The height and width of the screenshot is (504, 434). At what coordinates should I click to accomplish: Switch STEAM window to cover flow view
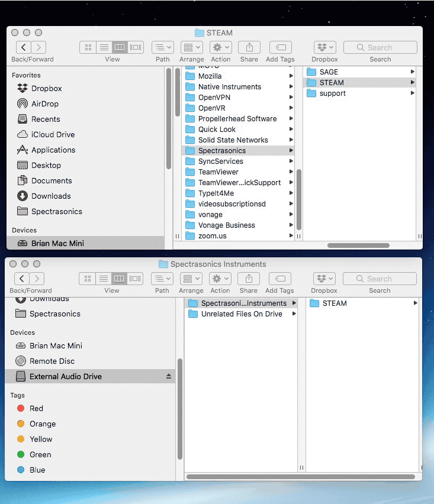click(x=136, y=47)
